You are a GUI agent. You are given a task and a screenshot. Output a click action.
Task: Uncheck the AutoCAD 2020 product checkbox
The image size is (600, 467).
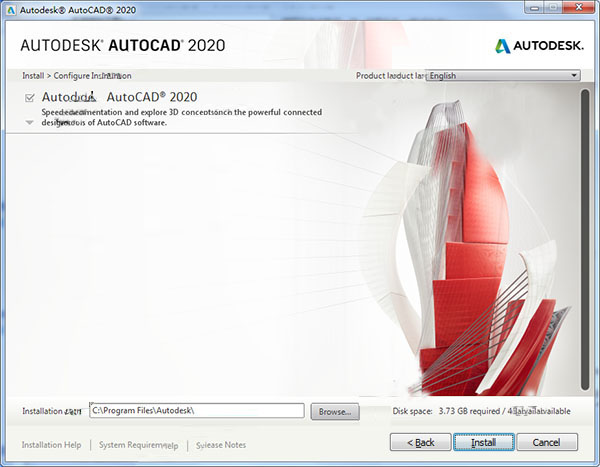[x=29, y=98]
